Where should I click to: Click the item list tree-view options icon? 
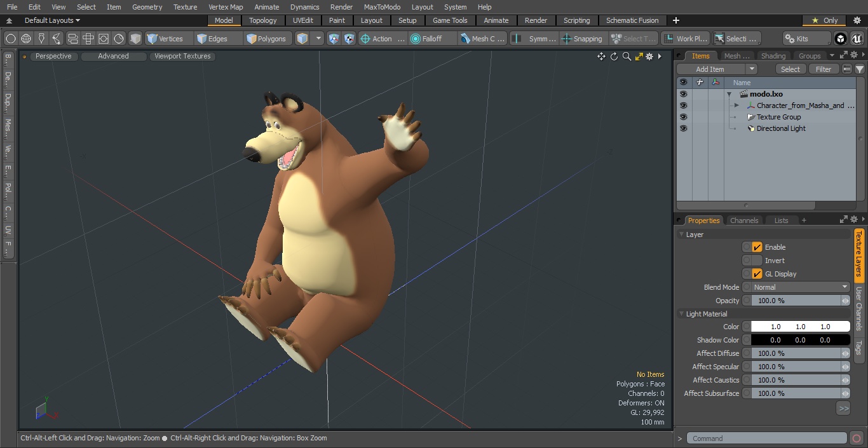pos(847,69)
